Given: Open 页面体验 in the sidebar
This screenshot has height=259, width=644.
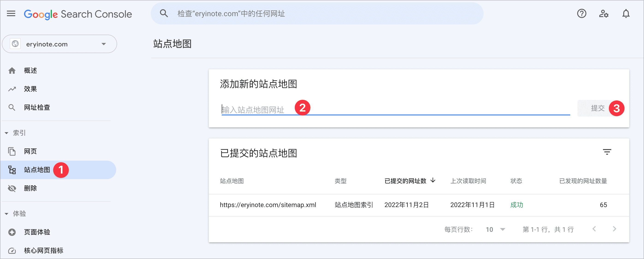Looking at the screenshot, I should pyautogui.click(x=37, y=232).
